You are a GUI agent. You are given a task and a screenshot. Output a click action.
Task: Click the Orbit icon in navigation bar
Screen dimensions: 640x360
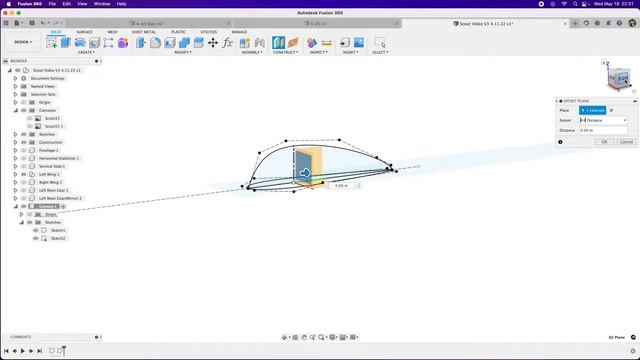click(x=284, y=337)
